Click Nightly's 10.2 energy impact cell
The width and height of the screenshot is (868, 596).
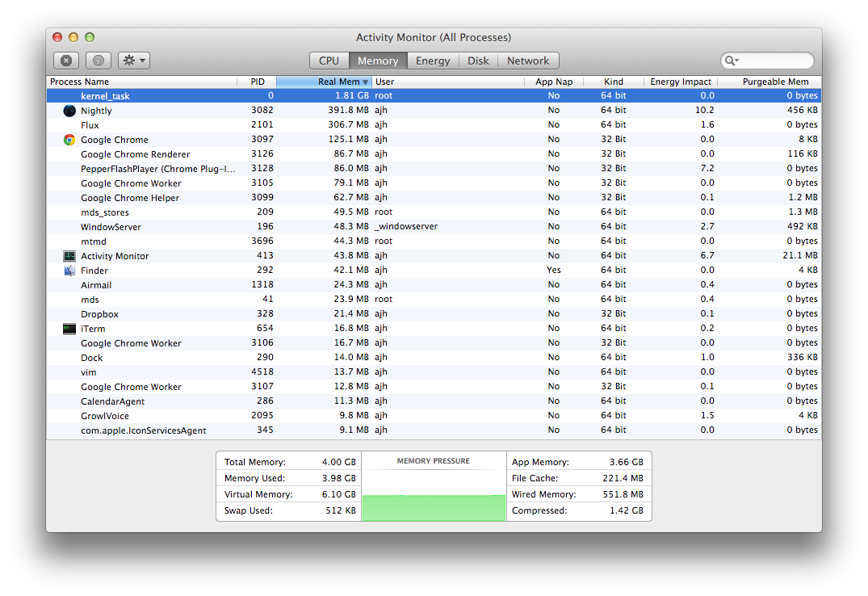(x=705, y=110)
